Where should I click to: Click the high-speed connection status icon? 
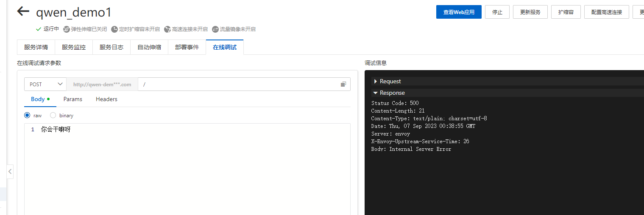tap(167, 29)
